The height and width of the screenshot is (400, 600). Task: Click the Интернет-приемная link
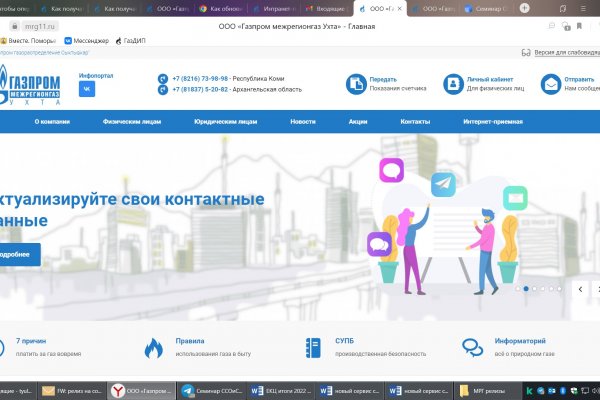[490, 121]
